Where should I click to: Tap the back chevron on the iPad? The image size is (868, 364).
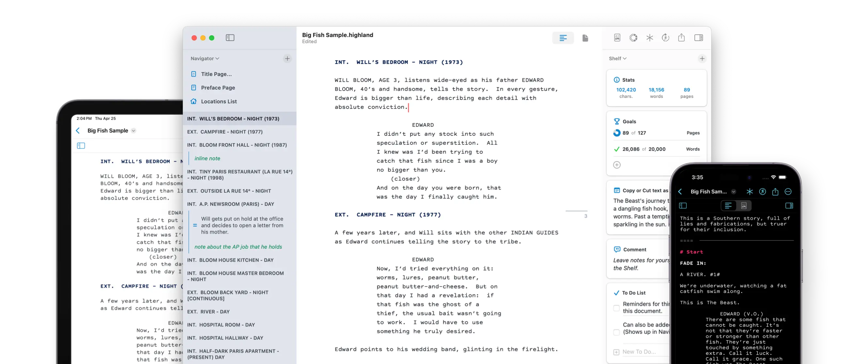(x=78, y=131)
